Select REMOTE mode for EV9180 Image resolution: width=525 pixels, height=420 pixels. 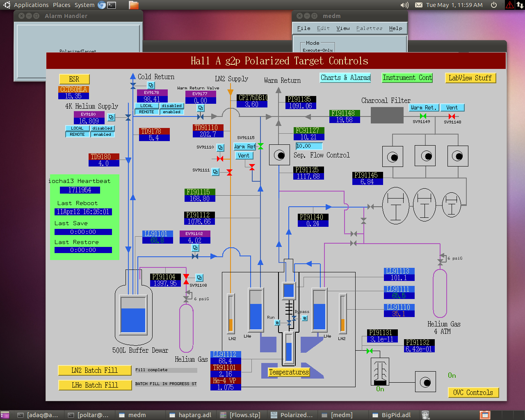(77, 135)
